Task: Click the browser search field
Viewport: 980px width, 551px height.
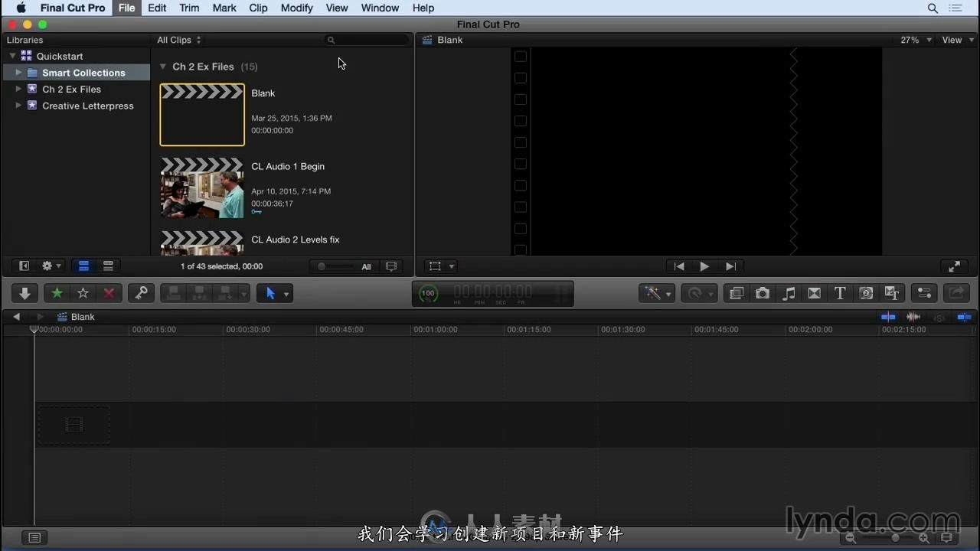Action: pos(367,40)
